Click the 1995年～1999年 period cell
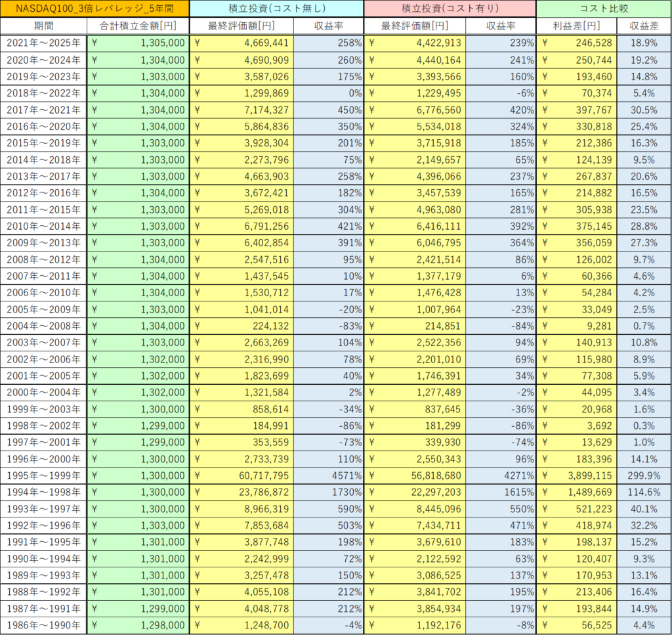This screenshot has width=672, height=635. [x=43, y=475]
